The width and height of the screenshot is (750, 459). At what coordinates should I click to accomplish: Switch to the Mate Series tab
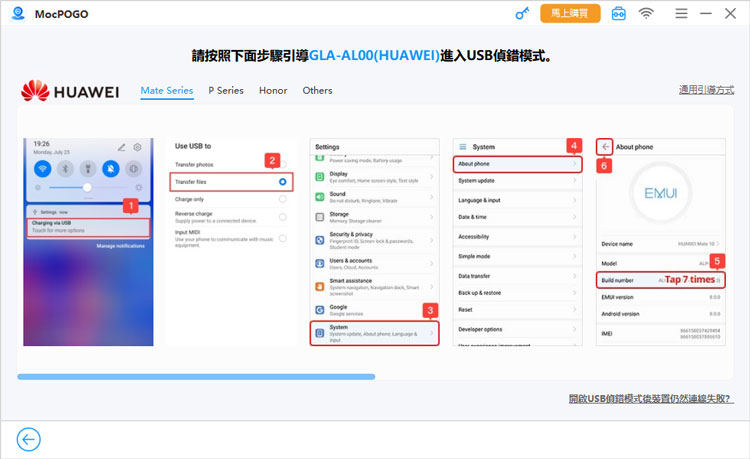pos(167,91)
